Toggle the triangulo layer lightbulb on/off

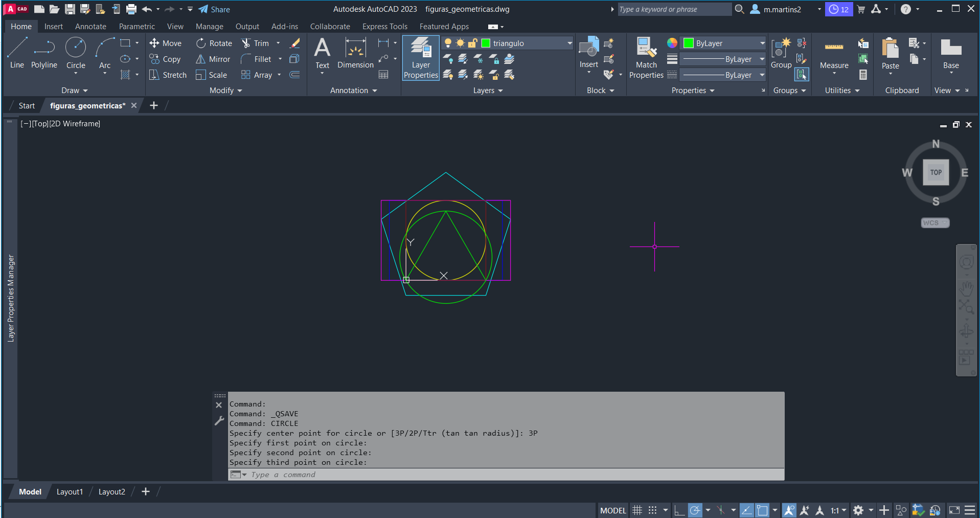448,43
